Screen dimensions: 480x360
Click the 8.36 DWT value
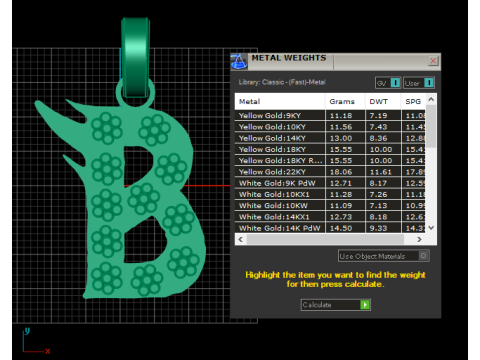378,138
